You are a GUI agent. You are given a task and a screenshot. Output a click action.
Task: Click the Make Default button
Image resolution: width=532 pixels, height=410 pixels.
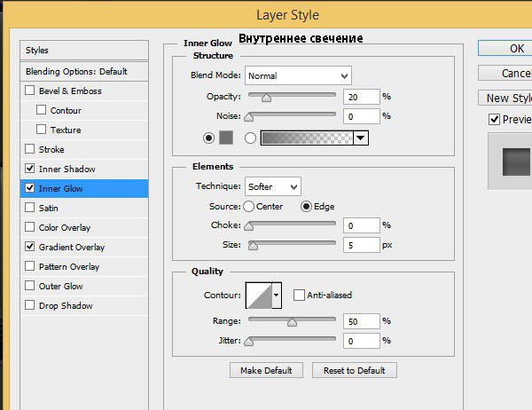[266, 370]
